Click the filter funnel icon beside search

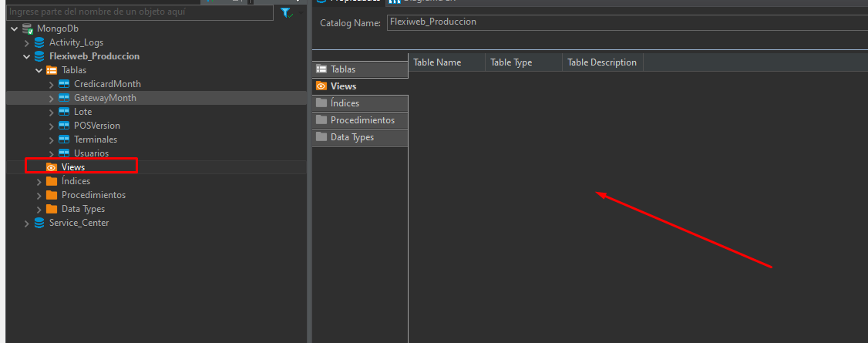(x=286, y=12)
